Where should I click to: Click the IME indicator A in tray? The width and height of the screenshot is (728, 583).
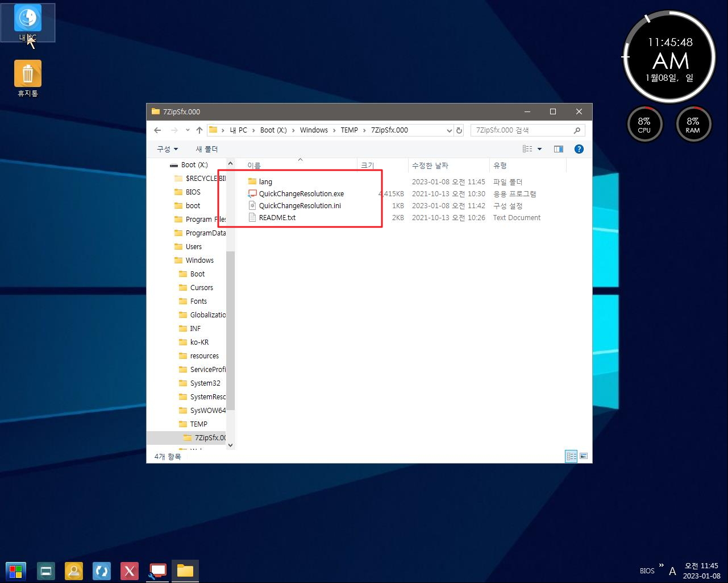pos(672,571)
